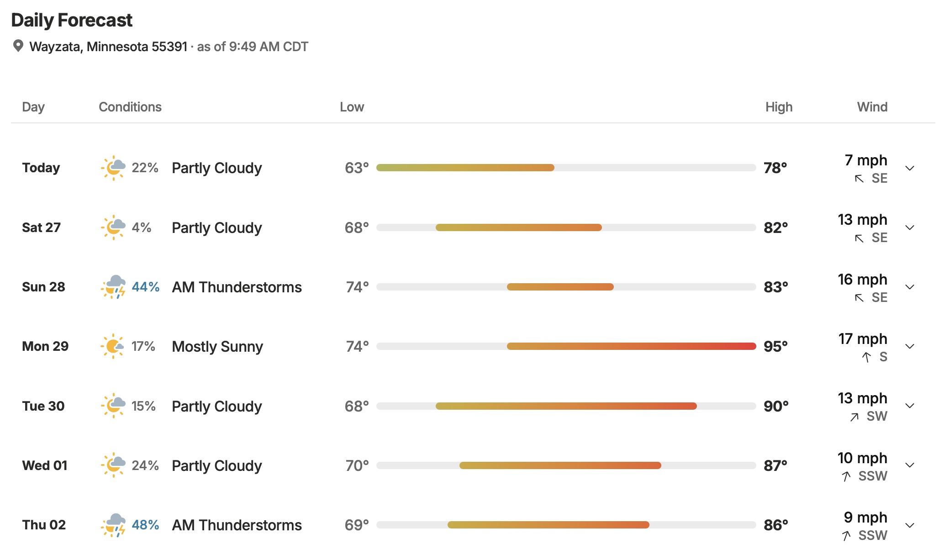Image resolution: width=939 pixels, height=560 pixels.
Task: Click the location pin icon beside Wayzata
Action: (x=18, y=46)
